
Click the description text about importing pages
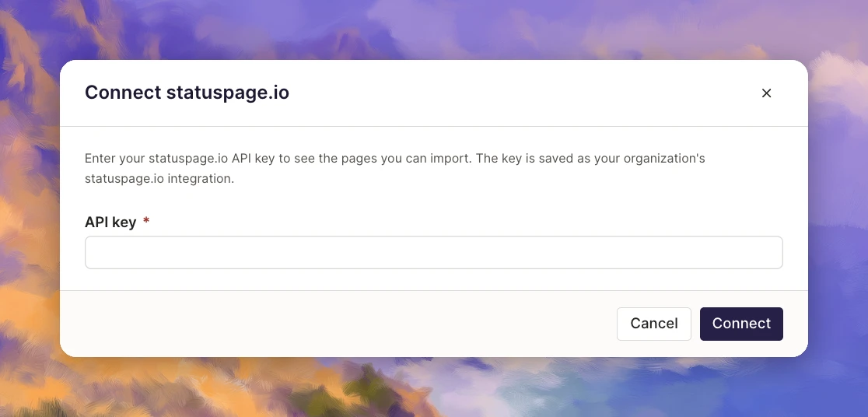click(x=394, y=168)
